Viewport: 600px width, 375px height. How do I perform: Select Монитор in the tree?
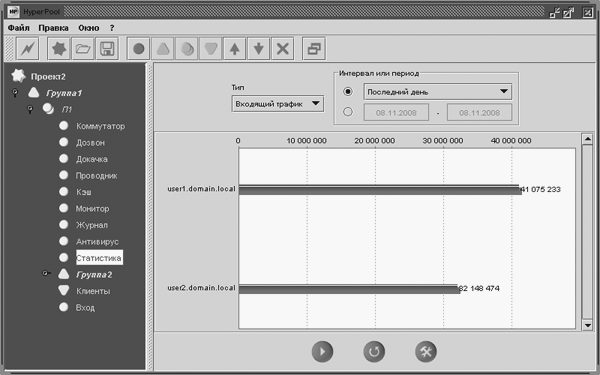[x=92, y=209]
